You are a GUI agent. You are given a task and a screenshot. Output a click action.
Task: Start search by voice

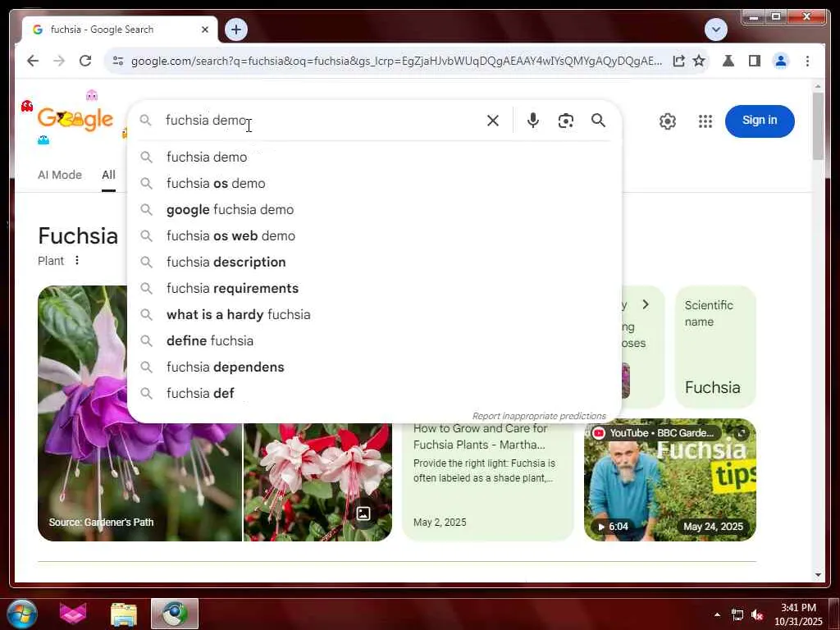tap(532, 121)
